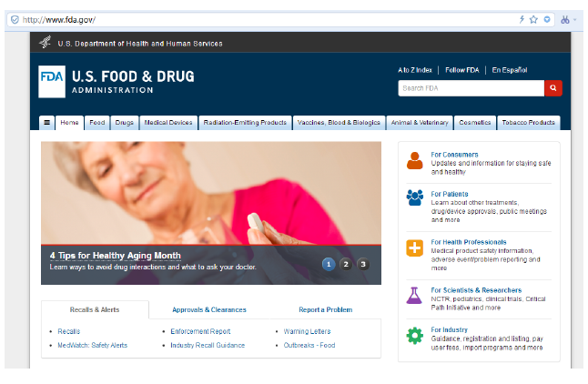Screen dimensions: 588x384
Task: Open the Outbreaks - Food link
Action: (x=309, y=346)
